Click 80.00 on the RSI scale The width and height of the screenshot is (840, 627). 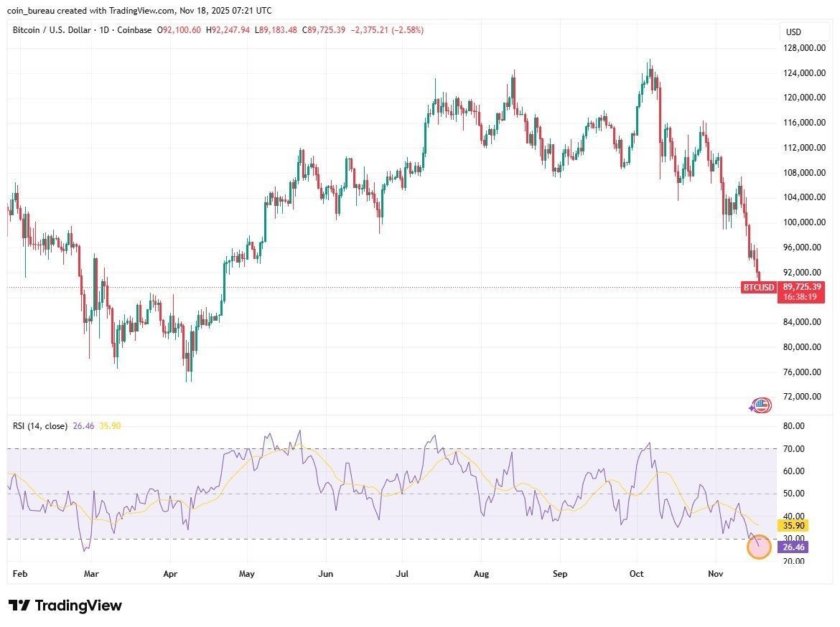point(795,425)
